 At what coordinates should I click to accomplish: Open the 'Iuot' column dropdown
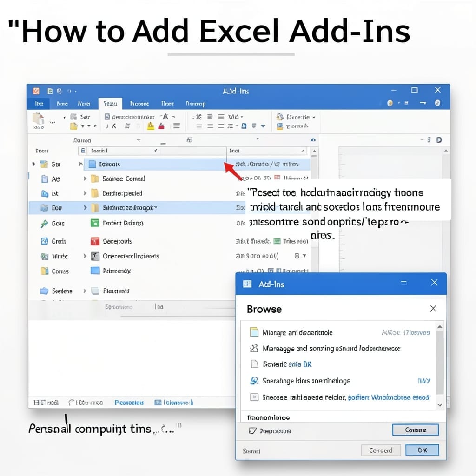pos(303,151)
